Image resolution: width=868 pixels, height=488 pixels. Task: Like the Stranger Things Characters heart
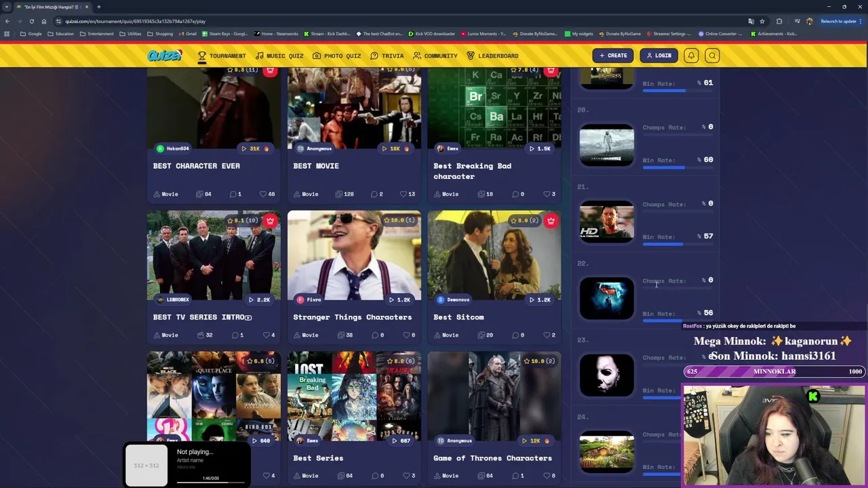coord(406,335)
